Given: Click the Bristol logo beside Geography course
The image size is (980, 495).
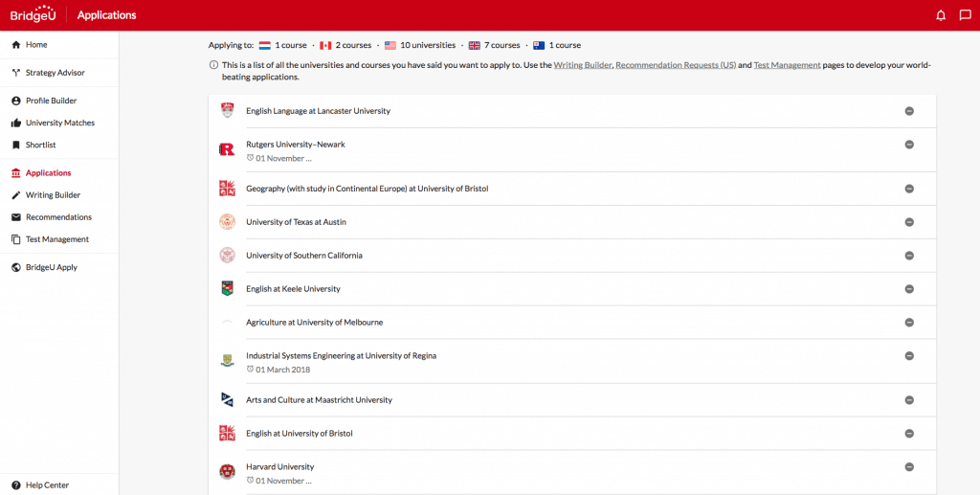Looking at the screenshot, I should [228, 188].
